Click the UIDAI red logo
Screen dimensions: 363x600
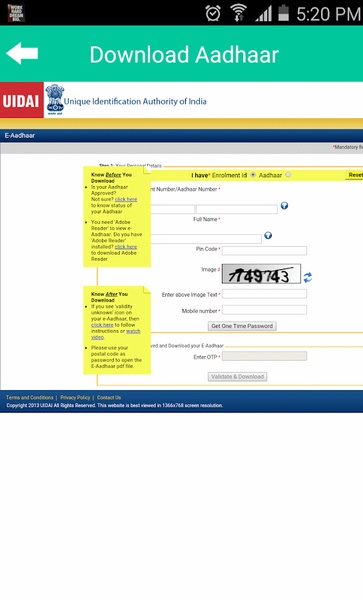pyautogui.click(x=21, y=100)
